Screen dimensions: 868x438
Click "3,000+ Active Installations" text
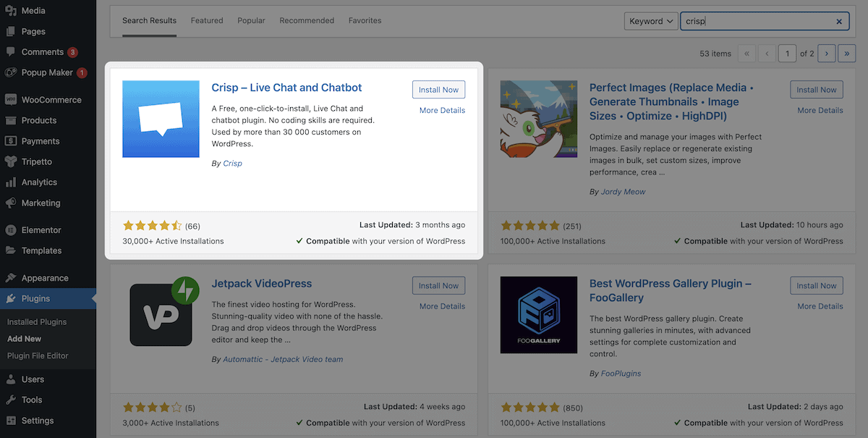171,423
